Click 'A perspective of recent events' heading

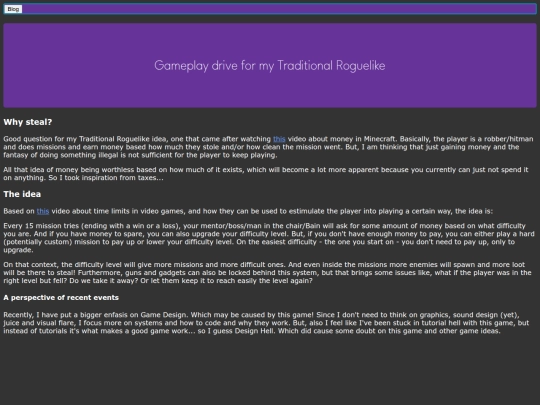click(61, 298)
